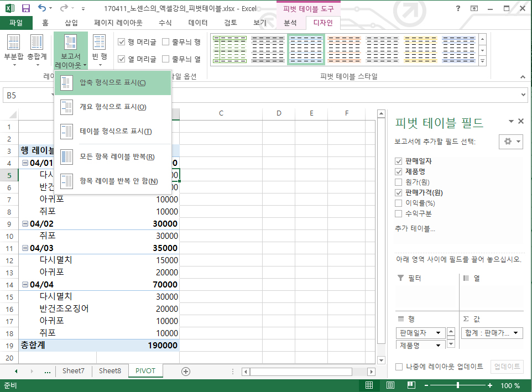Image resolution: width=532 pixels, height=392 pixels.
Task: Check the 이익률(%) field checkbox
Action: 399,203
